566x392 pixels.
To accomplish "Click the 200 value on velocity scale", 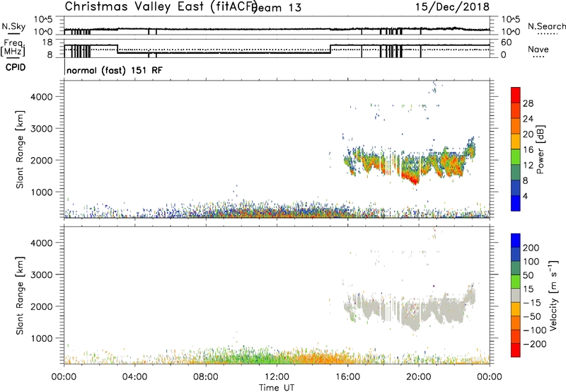I will coord(531,248).
